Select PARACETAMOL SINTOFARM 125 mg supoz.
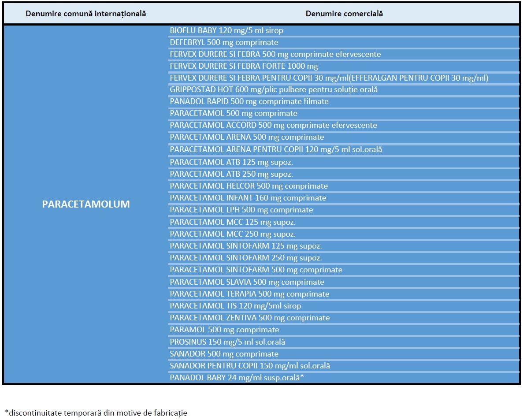527x420 pixels. [344, 246]
